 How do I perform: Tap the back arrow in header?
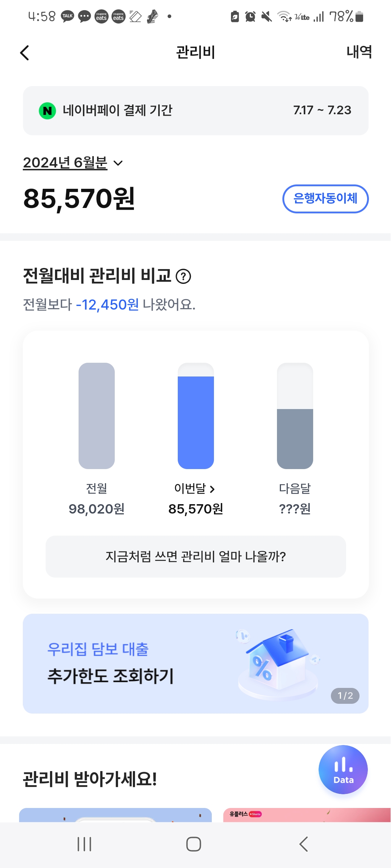[25, 53]
